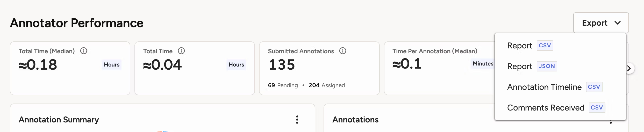Click the Hours unit in the ≈0.04 card
644x132 pixels.
tap(236, 64)
